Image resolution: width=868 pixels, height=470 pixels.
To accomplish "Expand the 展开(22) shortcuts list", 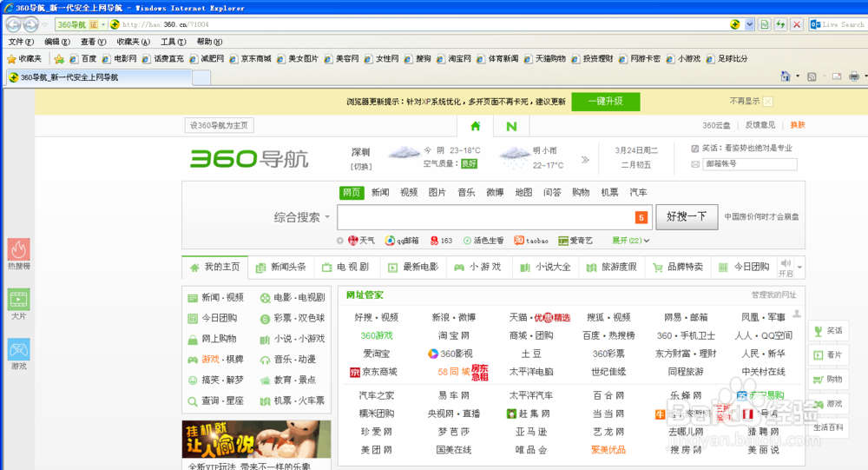I will point(630,241).
